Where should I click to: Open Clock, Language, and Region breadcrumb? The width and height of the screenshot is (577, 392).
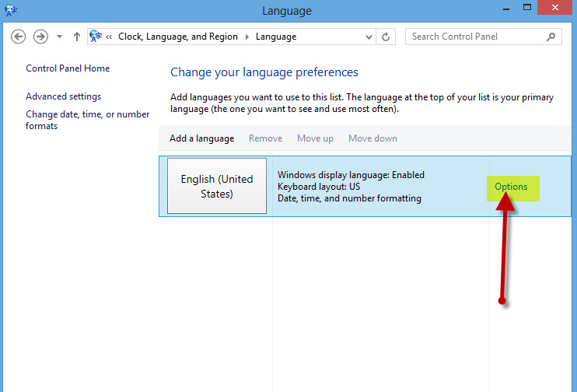pyautogui.click(x=178, y=37)
